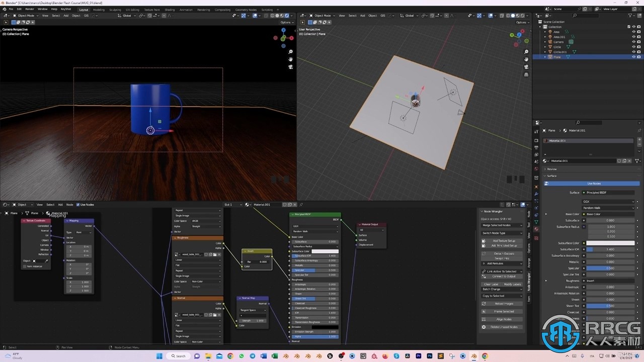Open the Batch Change dropdown
Image resolution: width=644 pixels, height=362 pixels.
[502, 289]
